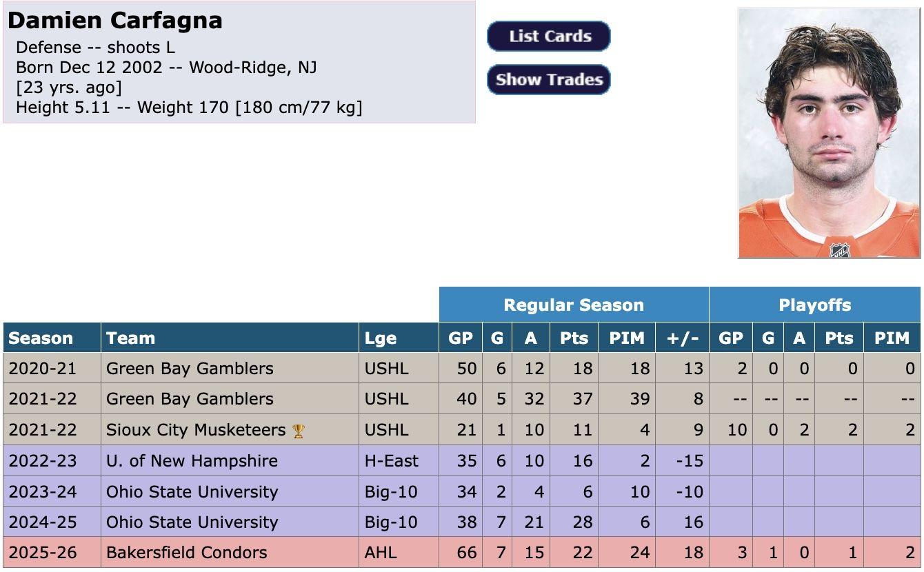924x572 pixels.
Task: Click the Season column header
Action: [52, 338]
